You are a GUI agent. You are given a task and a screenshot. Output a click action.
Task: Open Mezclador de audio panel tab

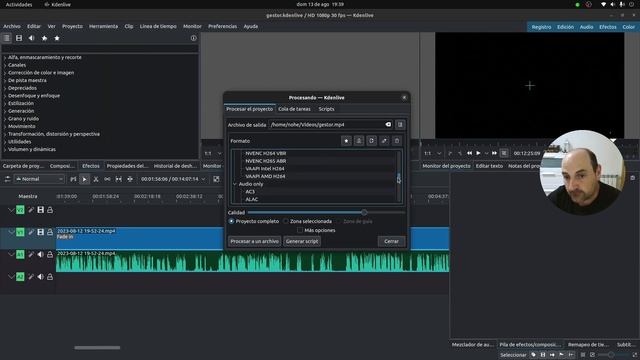pyautogui.click(x=472, y=345)
